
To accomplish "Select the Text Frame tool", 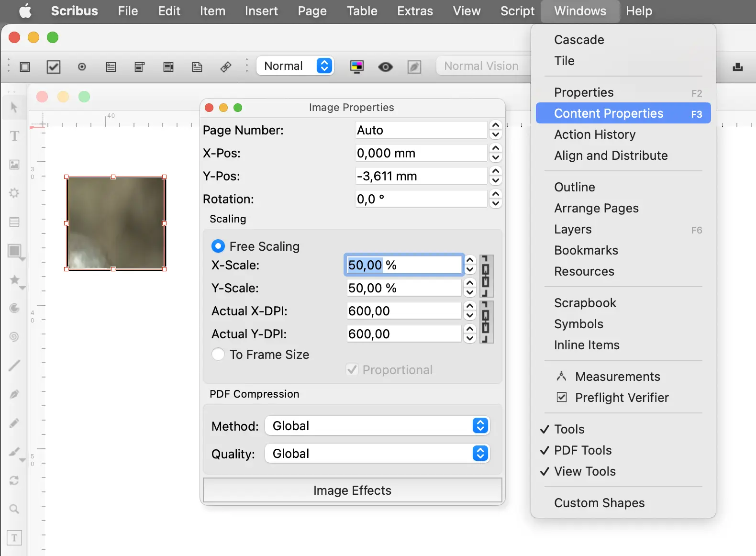I will pyautogui.click(x=14, y=136).
